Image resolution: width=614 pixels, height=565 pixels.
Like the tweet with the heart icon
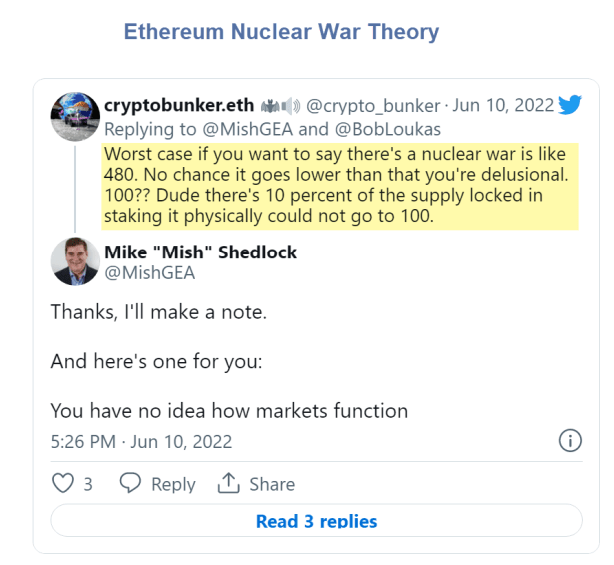point(64,484)
